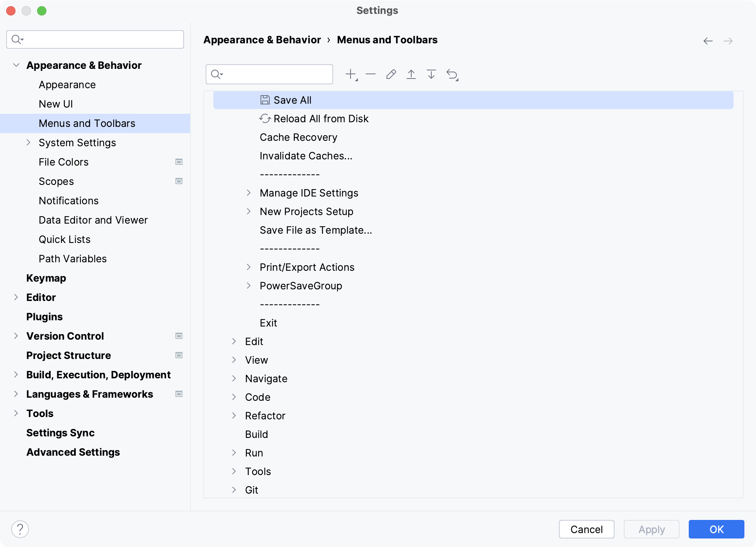
Task: Open the Keymap settings section
Action: click(x=46, y=278)
